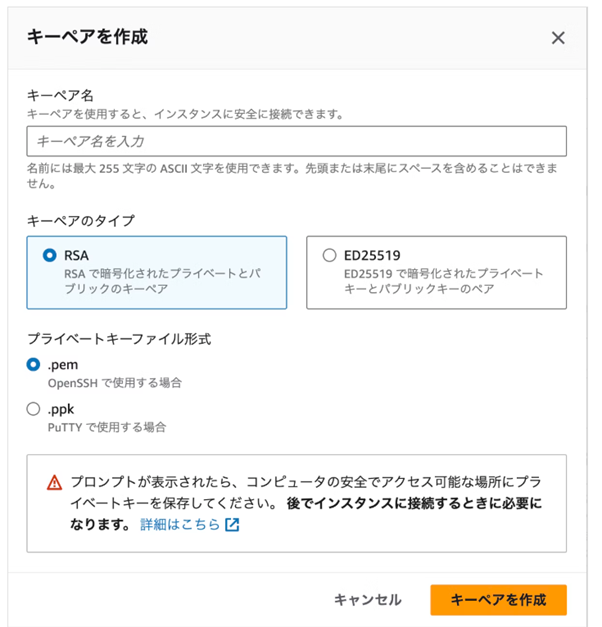The height and width of the screenshot is (627, 602).
Task: Choose the .ppk file format radio
Action: coord(33,409)
